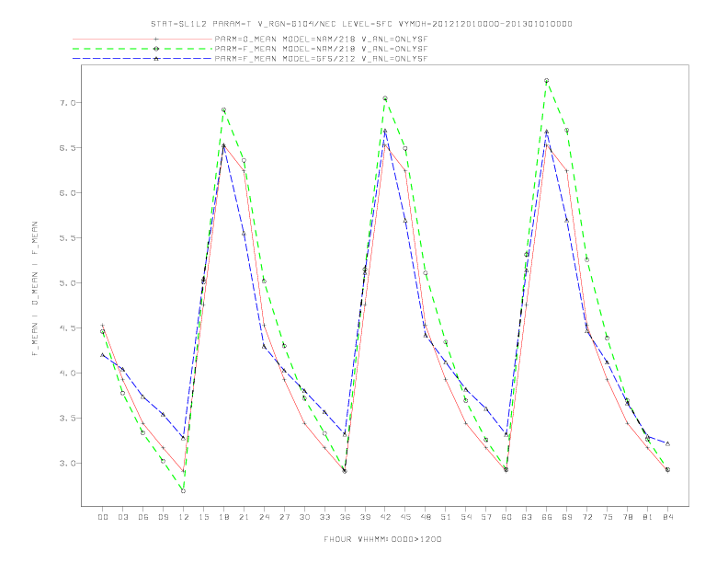Click the y-axis label F_MEAN | O_MEAN | F_MEAN

[x=35, y=289]
